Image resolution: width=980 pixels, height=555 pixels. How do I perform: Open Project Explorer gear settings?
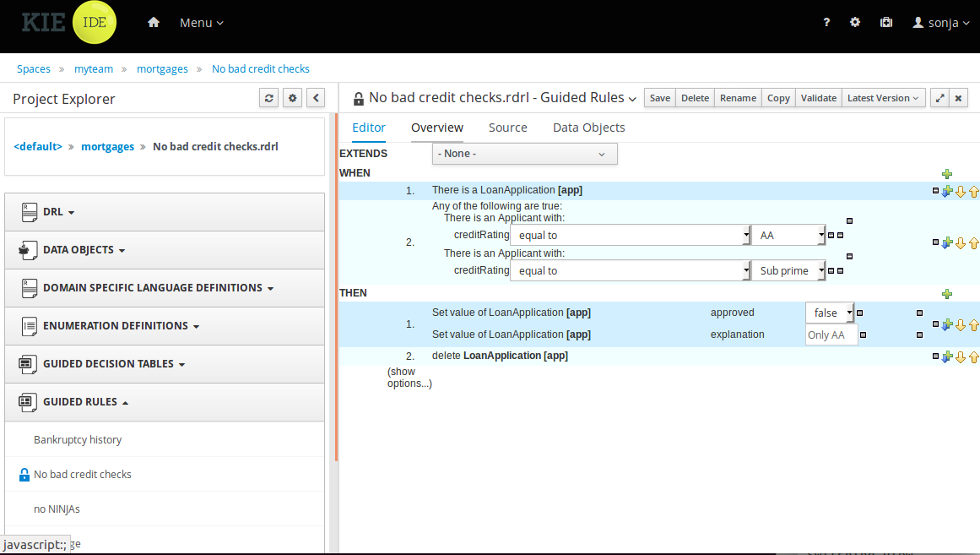[293, 98]
